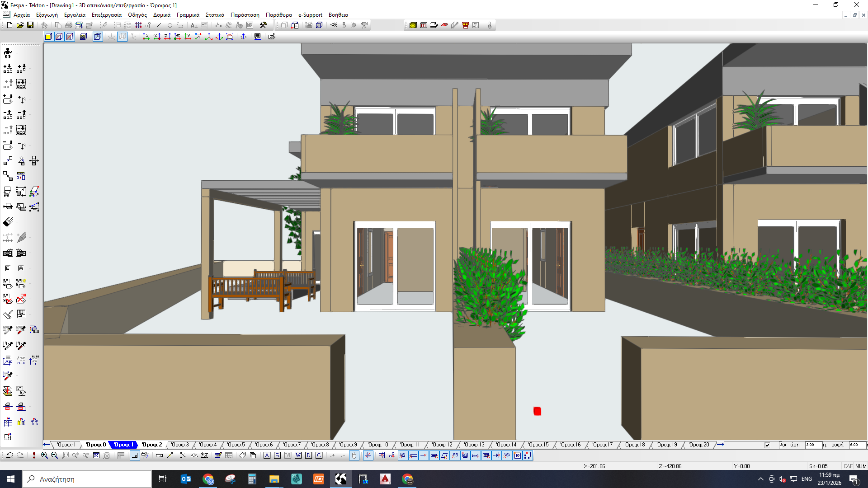Screen dimensions: 868x488
Task: Select the hammer tools icon in top toolbar
Action: 263,25
